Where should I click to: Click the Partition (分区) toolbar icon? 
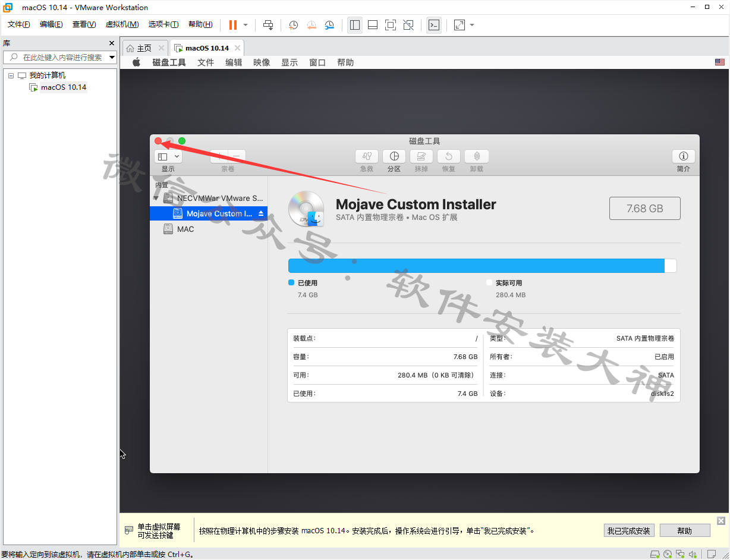394,156
